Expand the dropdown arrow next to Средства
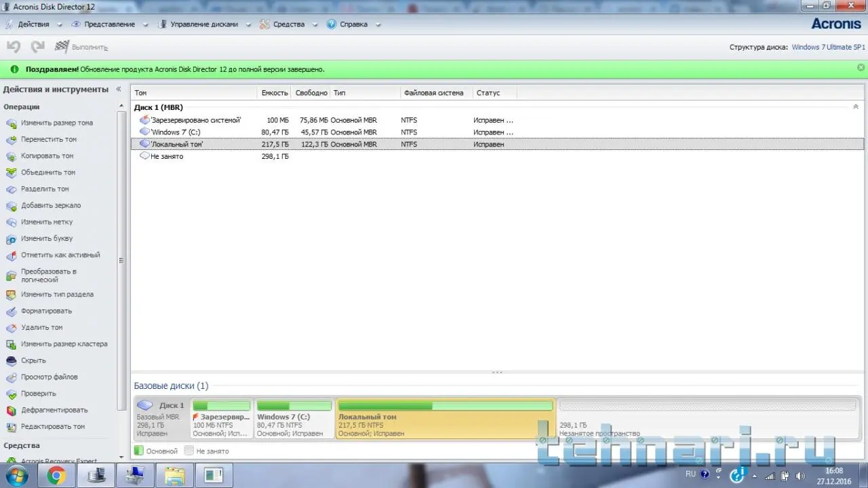This screenshot has width=868, height=488. [315, 25]
